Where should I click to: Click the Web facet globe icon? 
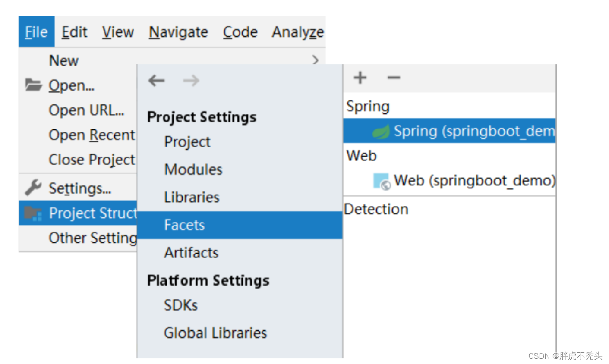click(x=382, y=181)
